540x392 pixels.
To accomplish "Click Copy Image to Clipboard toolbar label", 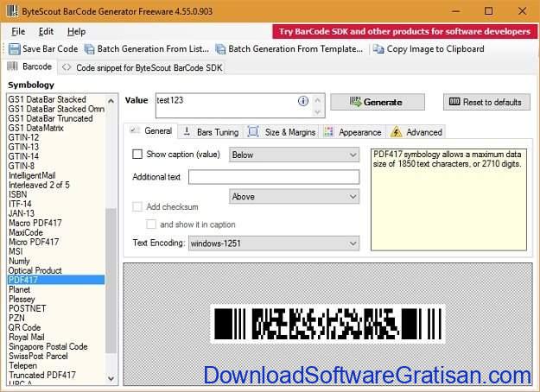I will click(x=435, y=49).
